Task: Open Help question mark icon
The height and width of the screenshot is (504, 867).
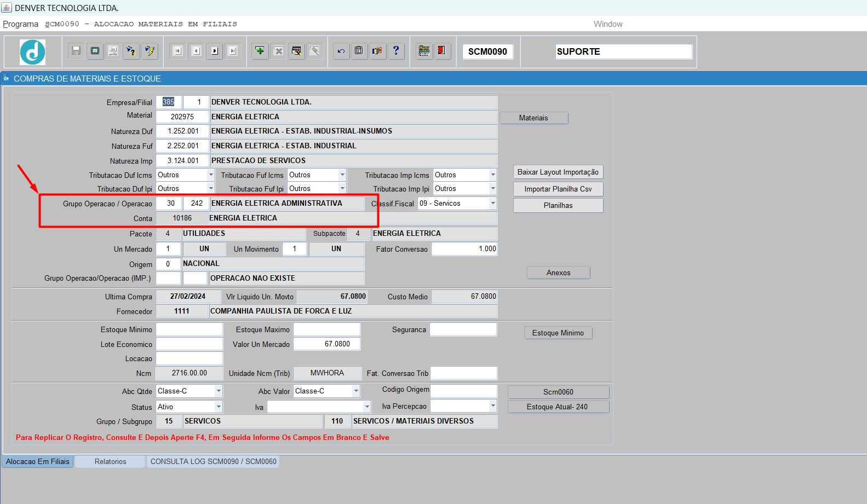Action: click(396, 51)
